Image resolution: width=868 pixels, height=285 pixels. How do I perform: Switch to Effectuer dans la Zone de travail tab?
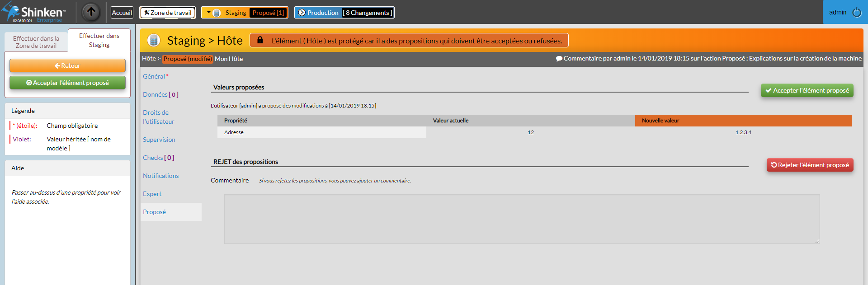tap(36, 42)
